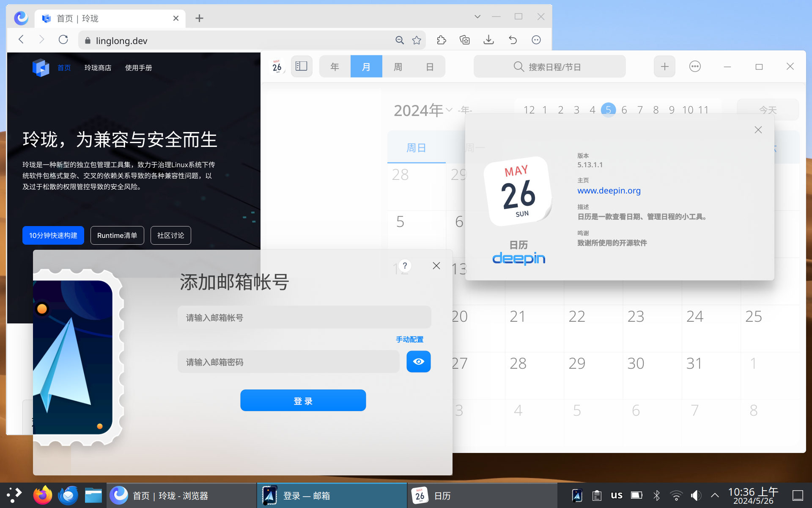
Task: Bookmark the page using the star icon
Action: coord(417,40)
